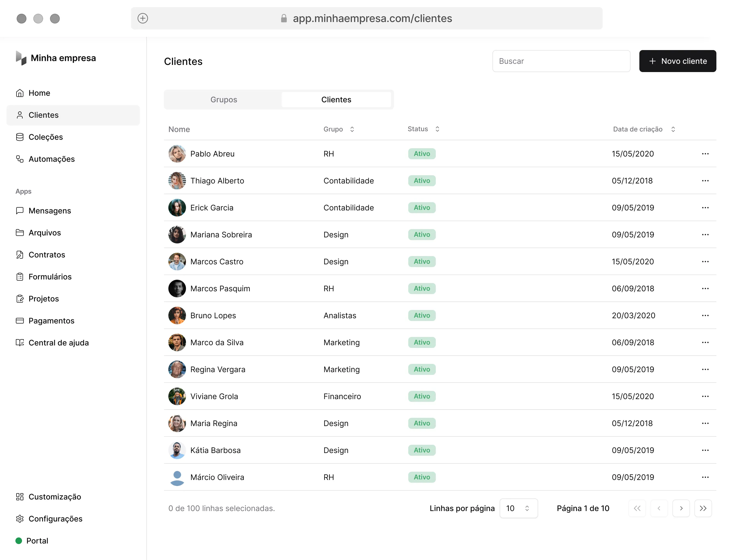Go to the last page of clients

tap(703, 508)
